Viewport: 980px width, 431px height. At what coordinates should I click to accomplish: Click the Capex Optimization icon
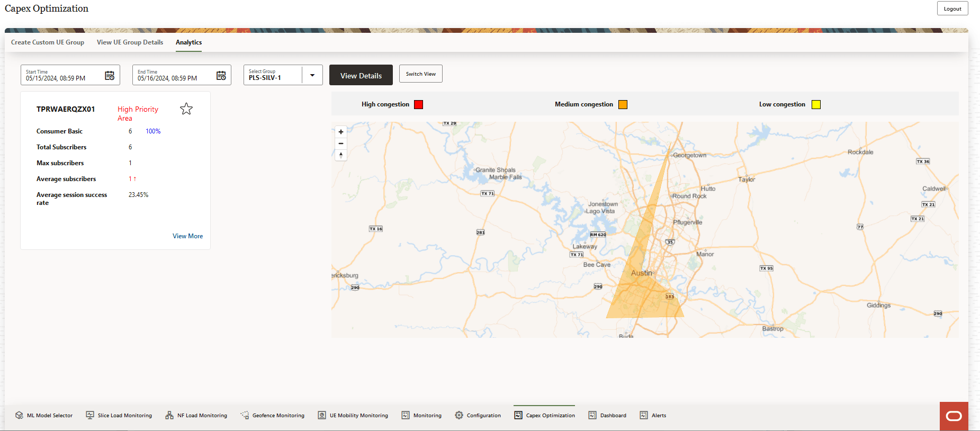coord(518,415)
